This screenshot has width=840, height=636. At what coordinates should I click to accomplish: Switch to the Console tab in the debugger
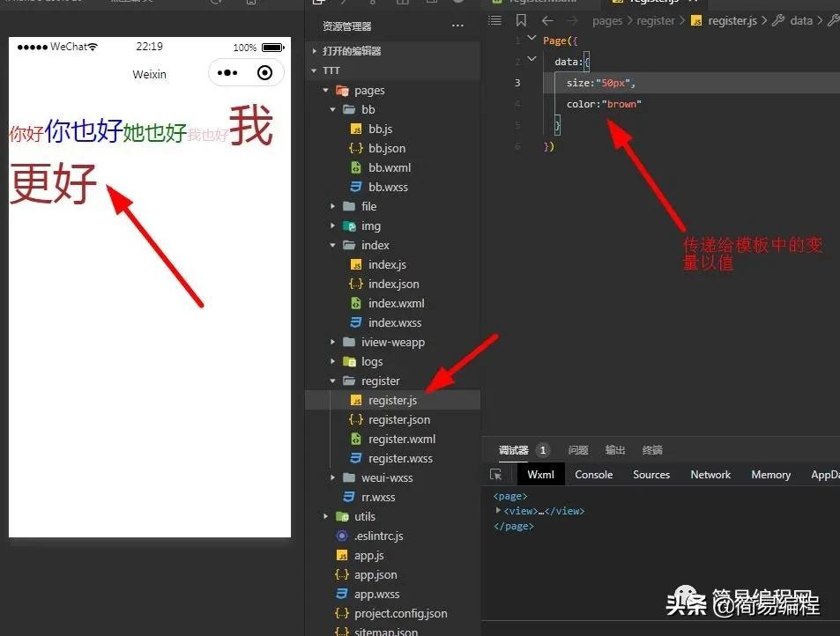(x=593, y=474)
